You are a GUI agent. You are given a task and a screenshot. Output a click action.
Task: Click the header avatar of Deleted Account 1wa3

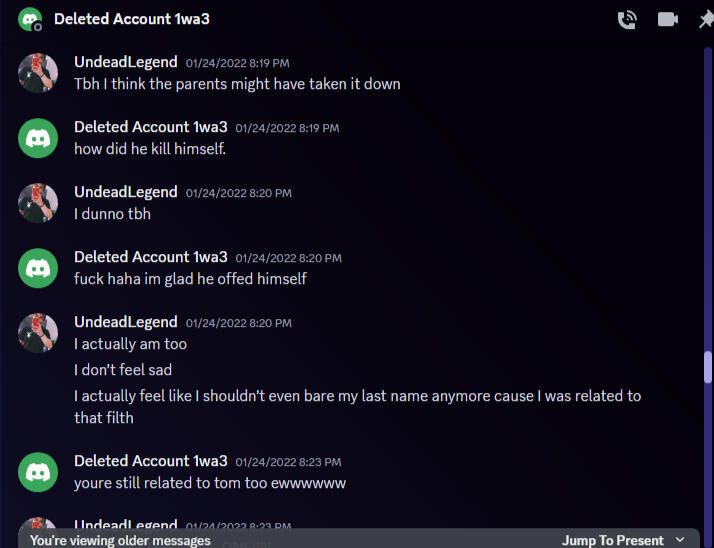coord(29,19)
